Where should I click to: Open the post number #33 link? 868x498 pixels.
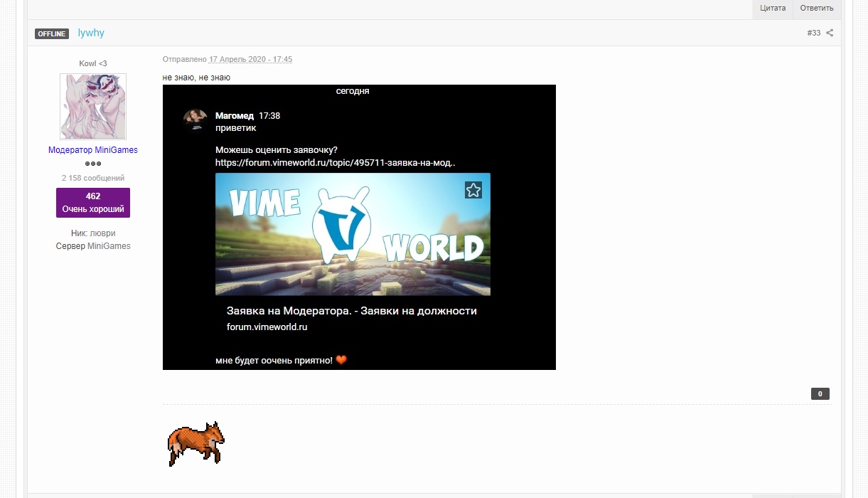coord(814,33)
